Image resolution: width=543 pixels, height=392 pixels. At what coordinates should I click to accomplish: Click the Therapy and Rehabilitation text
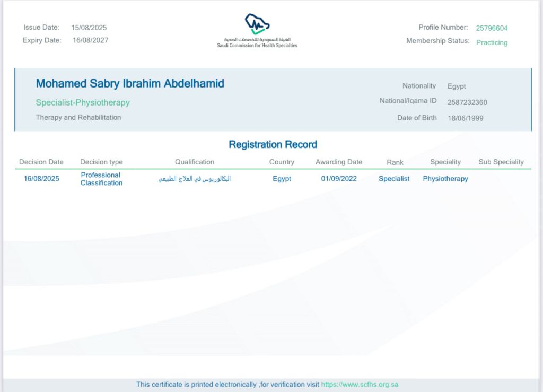(78, 117)
